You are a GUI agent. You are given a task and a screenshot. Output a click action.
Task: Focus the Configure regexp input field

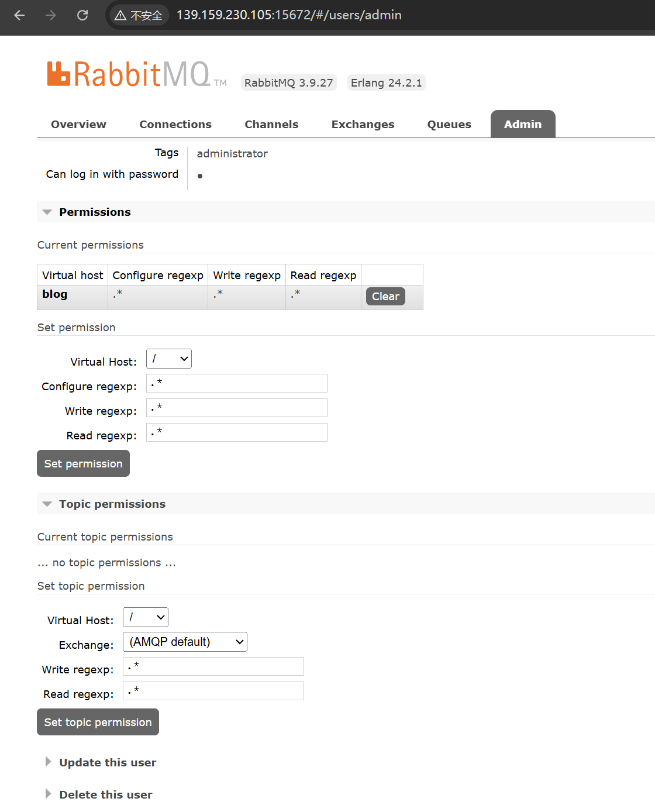pos(237,383)
